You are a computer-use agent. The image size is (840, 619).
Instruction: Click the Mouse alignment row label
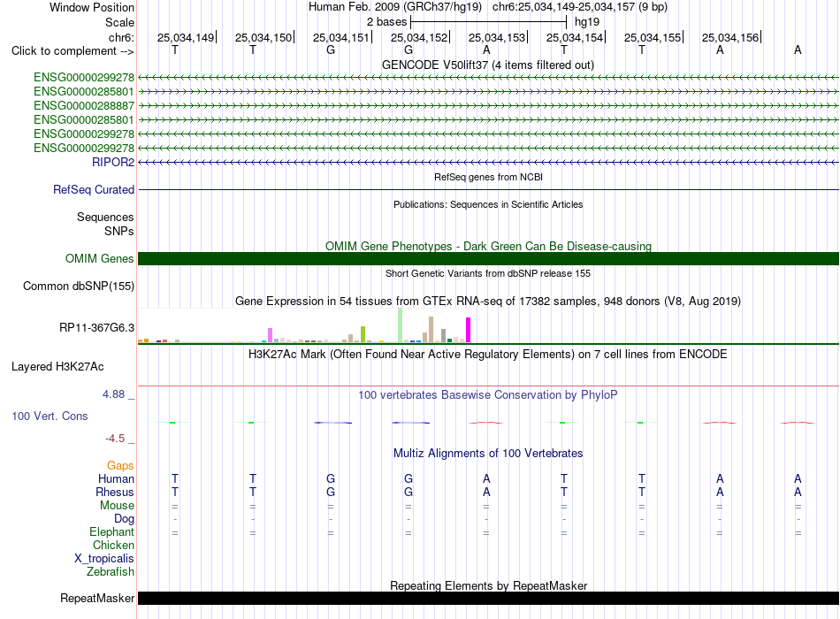click(117, 506)
